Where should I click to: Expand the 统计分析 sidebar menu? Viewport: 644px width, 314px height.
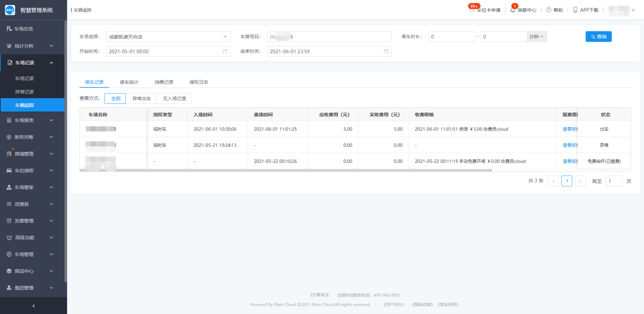pos(32,46)
